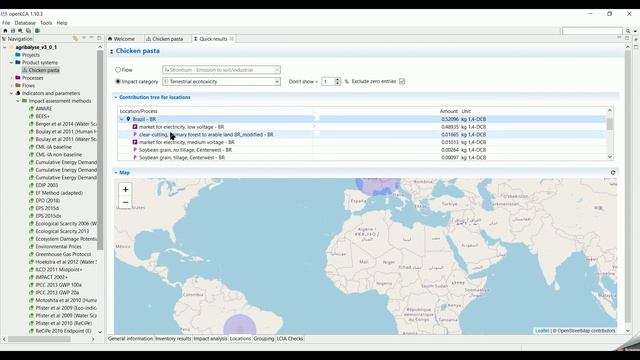
Task: Collapse Contribution tree for locations section
Action: [116, 98]
